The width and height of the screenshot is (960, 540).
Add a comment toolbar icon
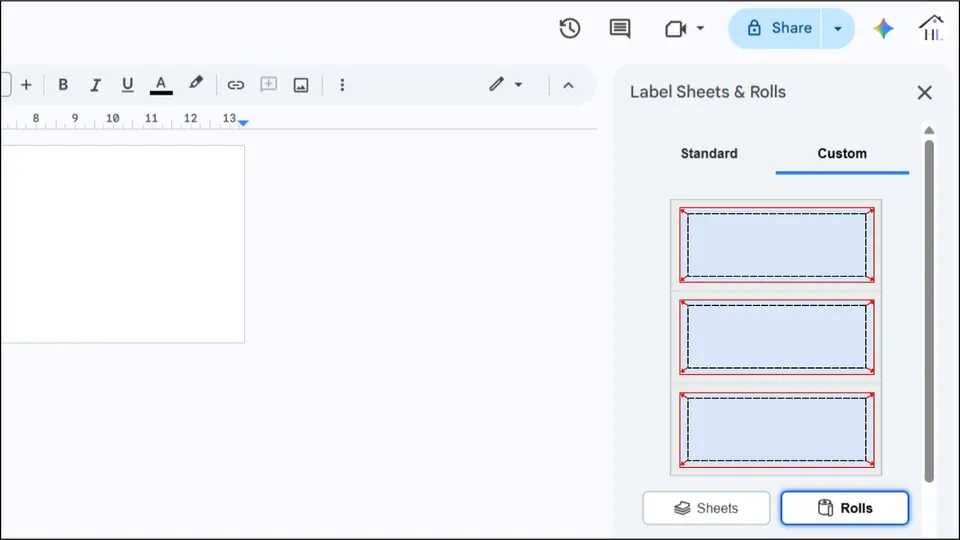coord(268,84)
